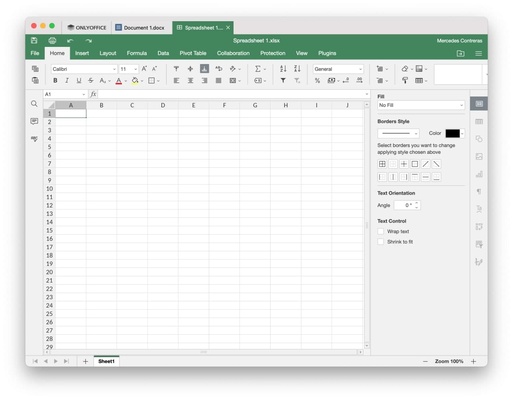Switch to the Collaboration tab

pyautogui.click(x=233, y=53)
